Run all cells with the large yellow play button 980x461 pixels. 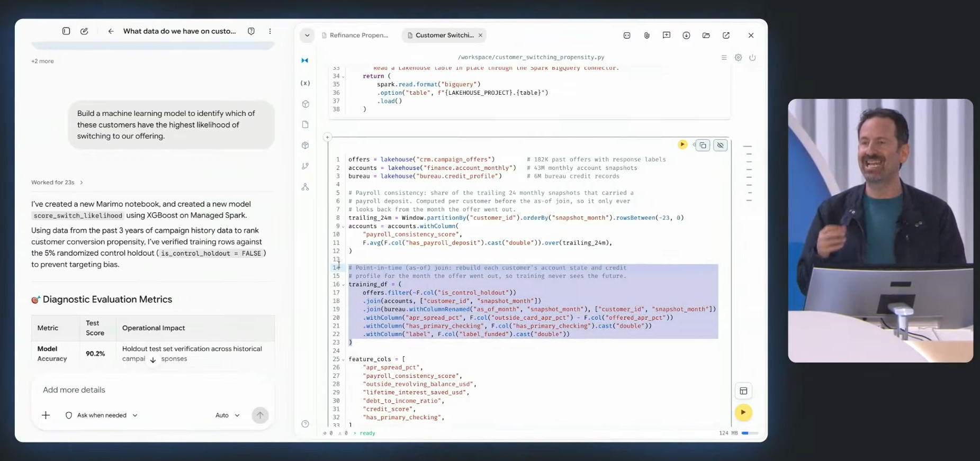point(743,412)
